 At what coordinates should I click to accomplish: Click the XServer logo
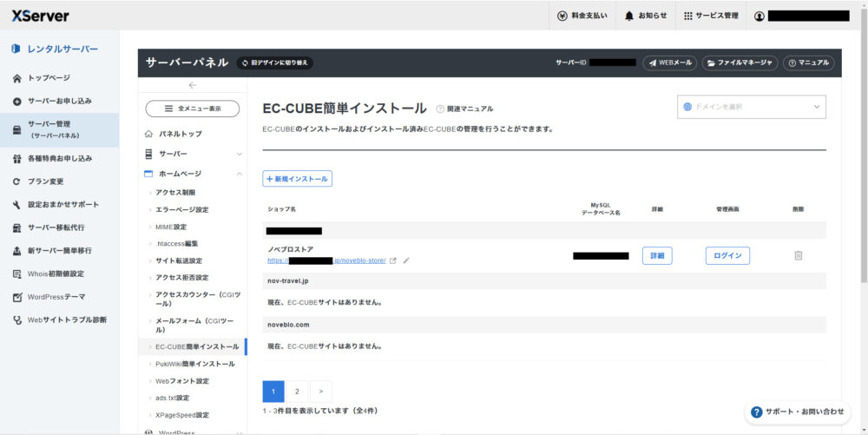click(41, 16)
